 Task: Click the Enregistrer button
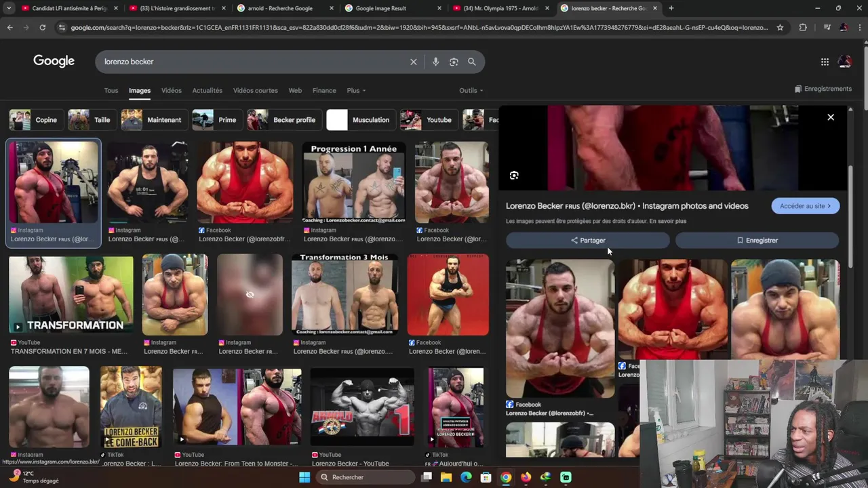tap(757, 241)
